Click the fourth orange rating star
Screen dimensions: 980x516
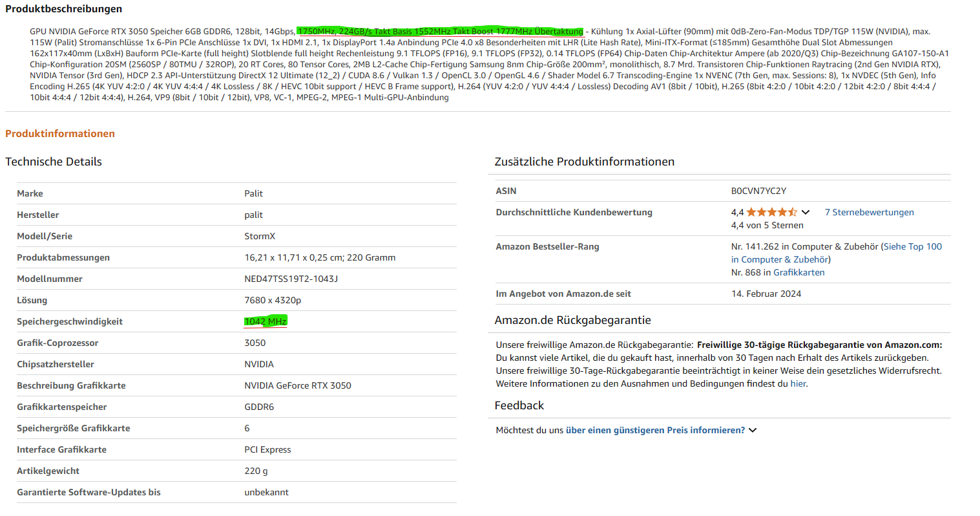click(x=761, y=211)
